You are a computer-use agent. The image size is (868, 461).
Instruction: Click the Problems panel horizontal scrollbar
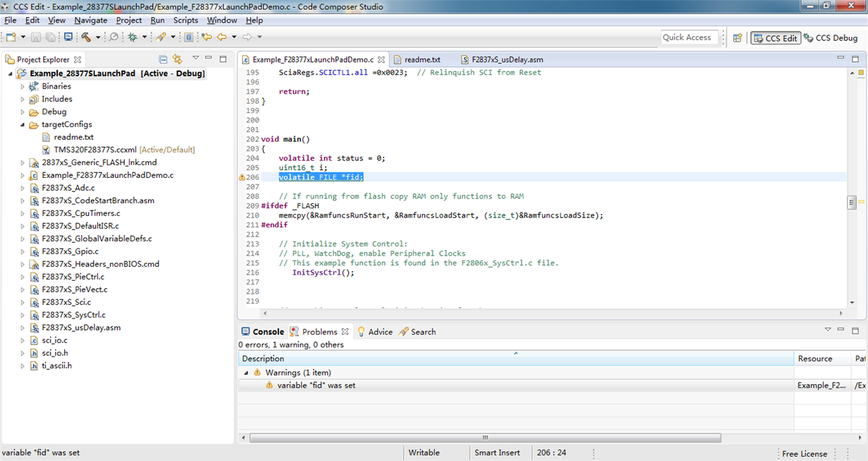(x=485, y=438)
